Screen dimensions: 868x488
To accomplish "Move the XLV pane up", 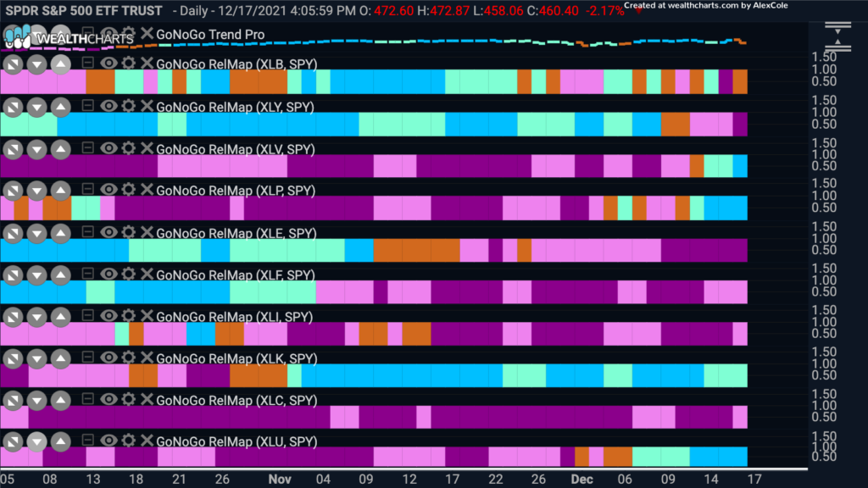I will coord(60,149).
